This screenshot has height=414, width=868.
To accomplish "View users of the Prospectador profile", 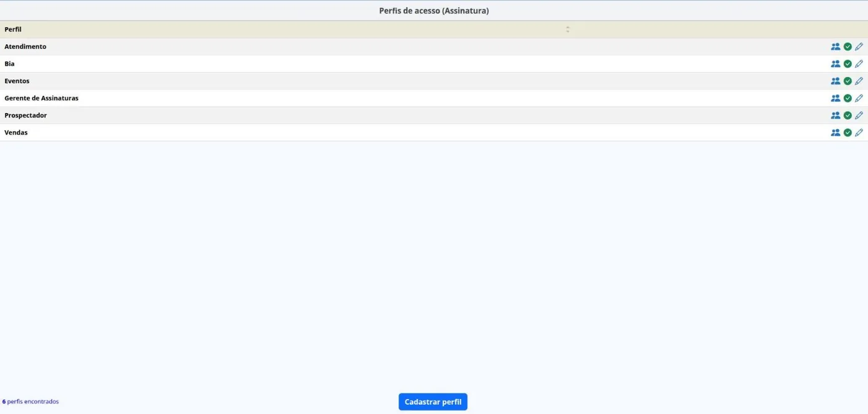I will tap(836, 115).
